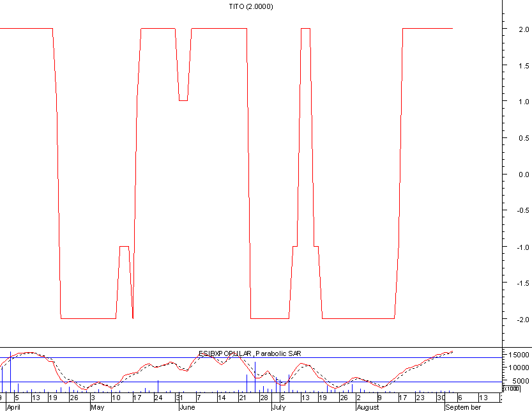Select the July month label
This screenshot has height=411, width=532.
pyautogui.click(x=279, y=407)
